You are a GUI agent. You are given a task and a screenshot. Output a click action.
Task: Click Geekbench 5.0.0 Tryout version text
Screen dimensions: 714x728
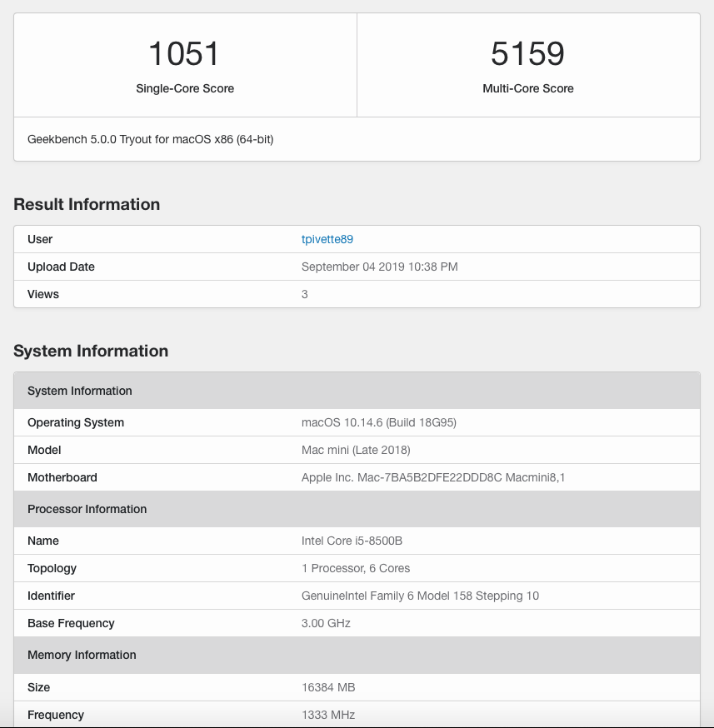(151, 139)
